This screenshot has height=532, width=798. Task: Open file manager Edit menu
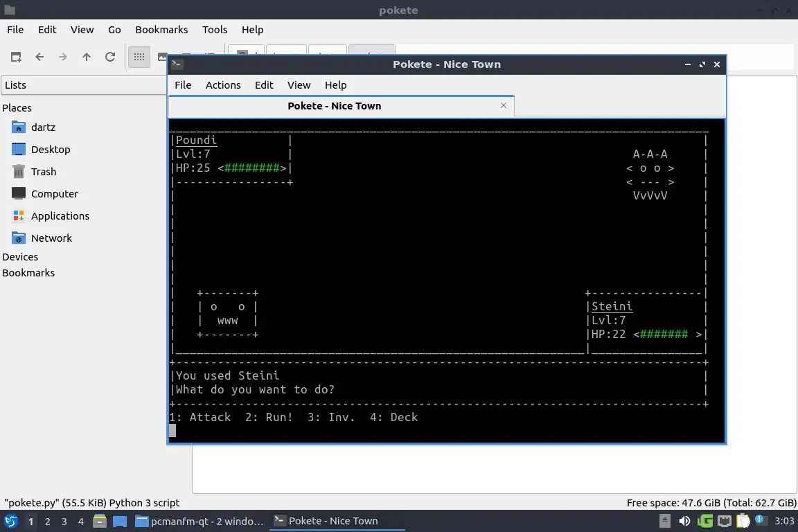[x=47, y=30]
